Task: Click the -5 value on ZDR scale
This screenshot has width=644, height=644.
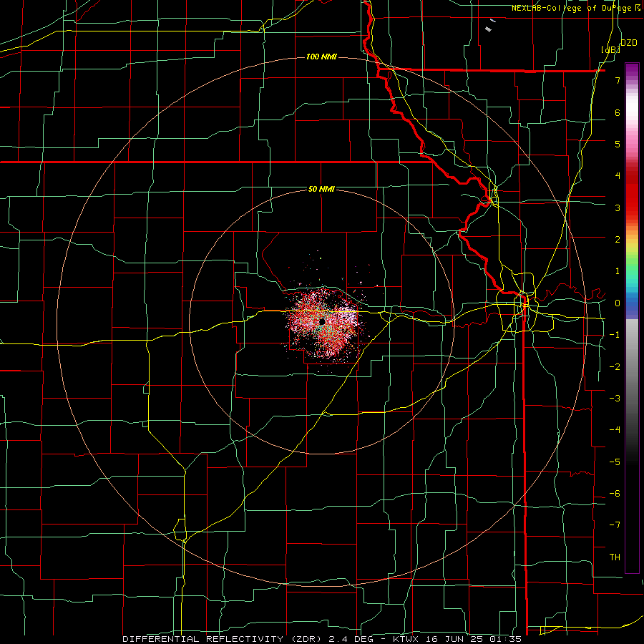Action: (615, 462)
